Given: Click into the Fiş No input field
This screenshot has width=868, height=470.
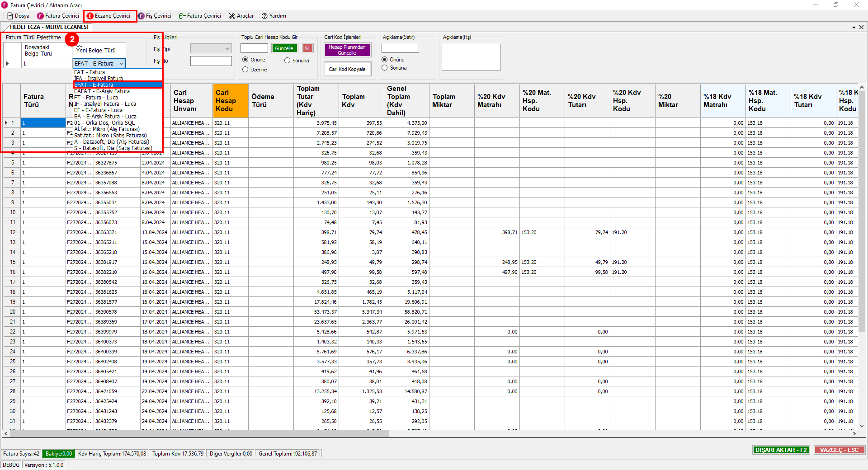Looking at the screenshot, I should (211, 61).
